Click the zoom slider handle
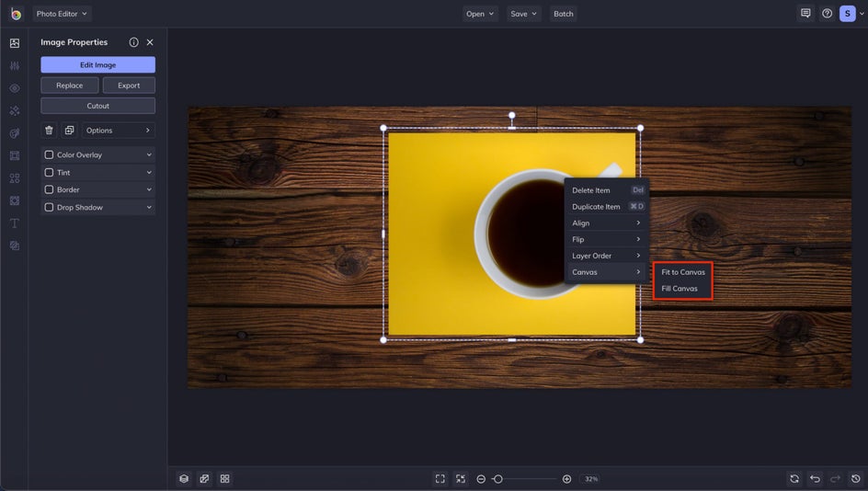The image size is (868, 491). click(x=497, y=479)
